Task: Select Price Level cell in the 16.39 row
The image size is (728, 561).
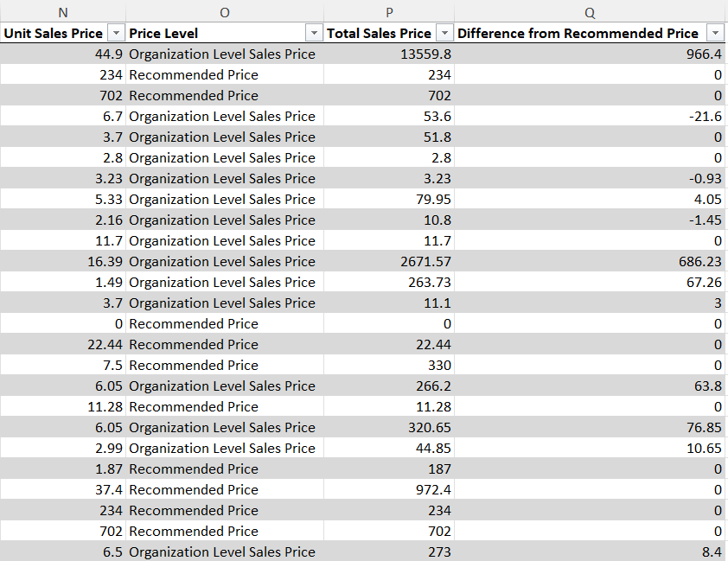Action: pyautogui.click(x=225, y=262)
